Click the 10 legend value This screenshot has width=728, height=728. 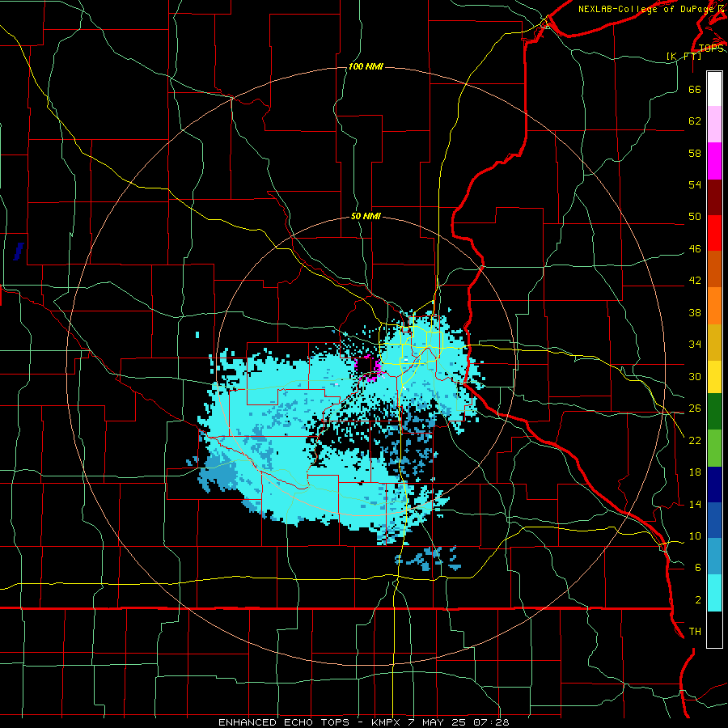[x=695, y=535]
